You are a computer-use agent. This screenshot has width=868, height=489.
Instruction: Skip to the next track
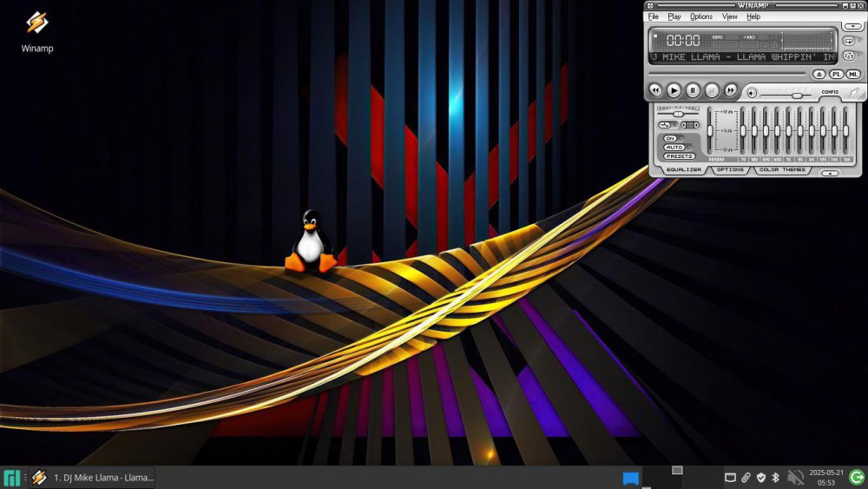click(731, 90)
